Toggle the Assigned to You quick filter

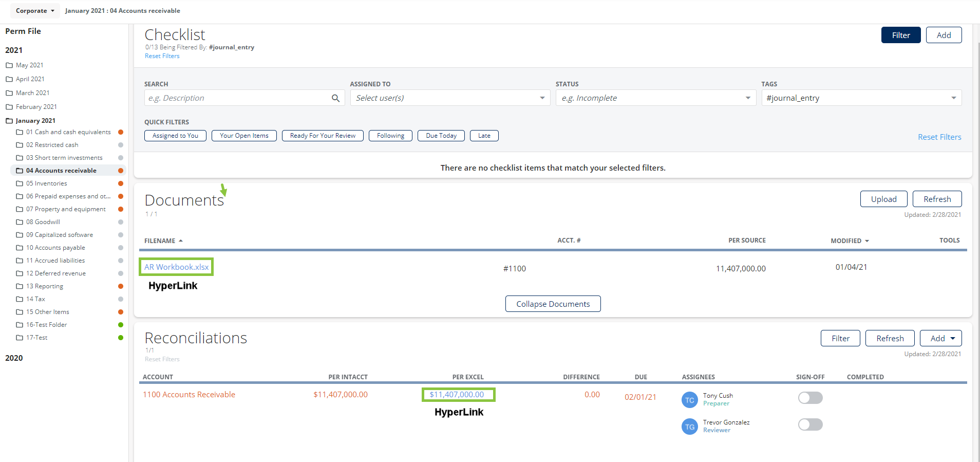pos(175,136)
